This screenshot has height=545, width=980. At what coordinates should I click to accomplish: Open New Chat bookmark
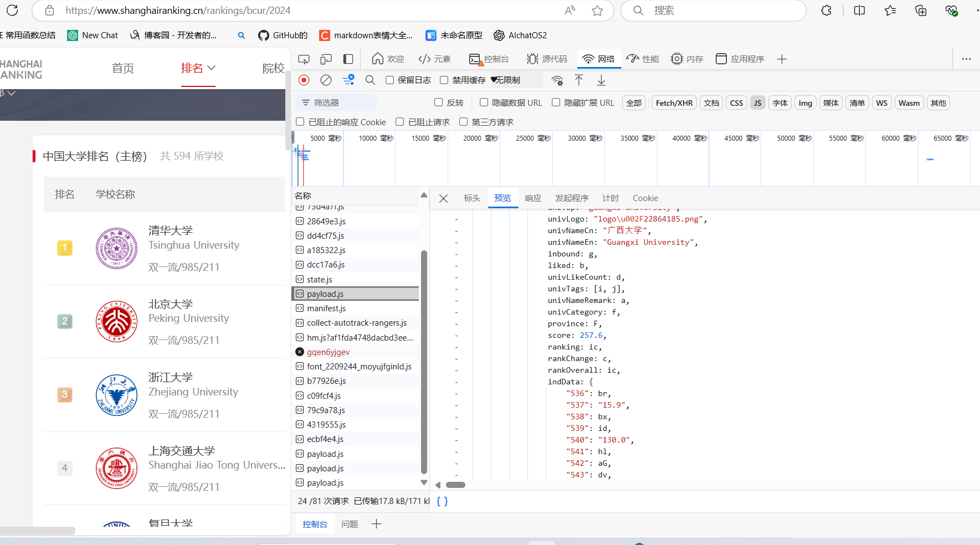[93, 35]
